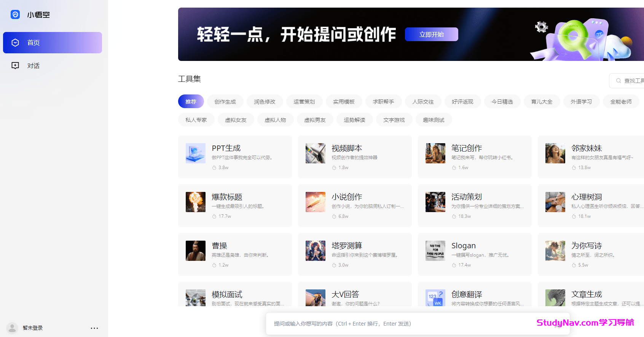The height and width of the screenshot is (337, 644).
Task: Click the 视频脚本 tool thumbnail
Action: point(316,153)
